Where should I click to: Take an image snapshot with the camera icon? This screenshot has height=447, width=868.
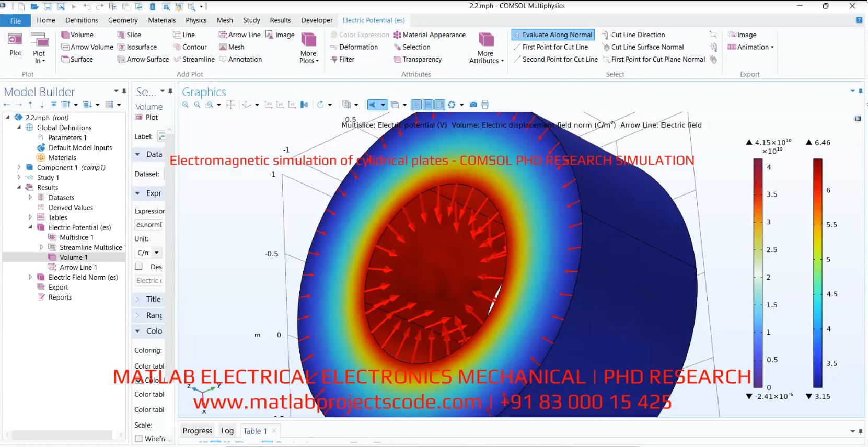(473, 105)
